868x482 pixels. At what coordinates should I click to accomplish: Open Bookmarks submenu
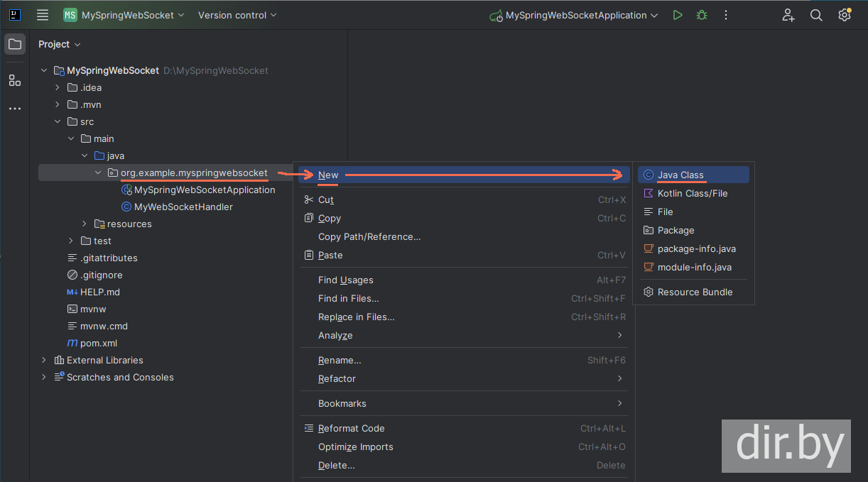[464, 403]
